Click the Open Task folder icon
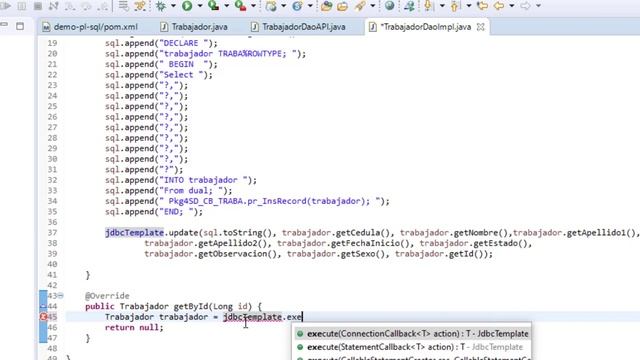This screenshot has width=640, height=360. pyautogui.click(x=342, y=6)
